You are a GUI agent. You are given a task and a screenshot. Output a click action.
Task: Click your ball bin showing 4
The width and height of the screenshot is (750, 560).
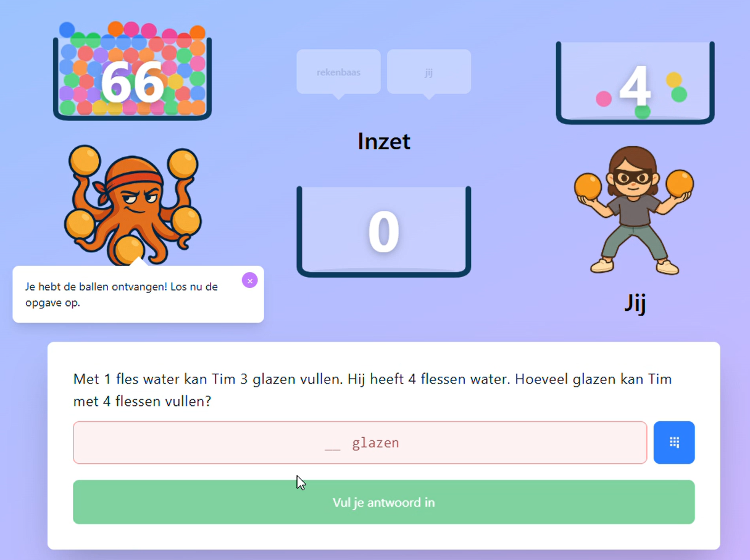pyautogui.click(x=635, y=83)
